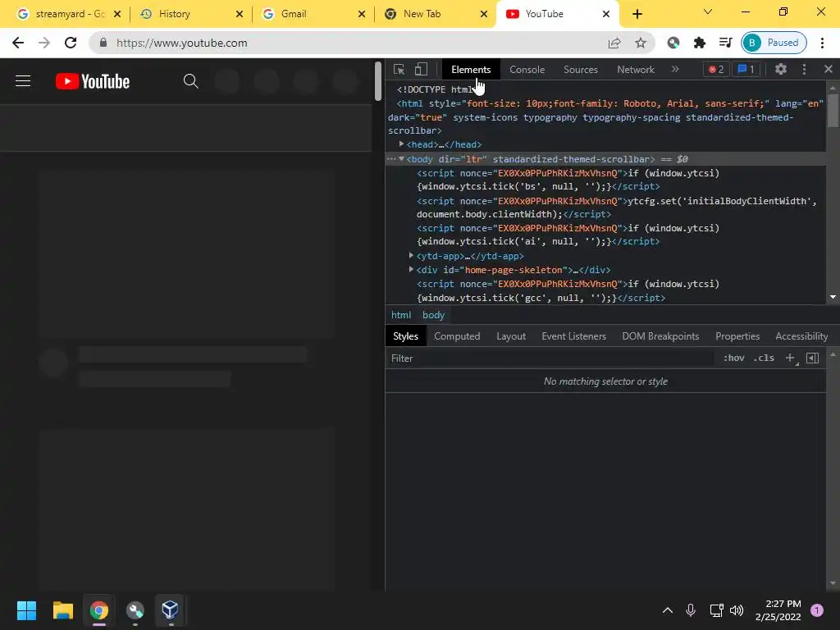Show more DevTools tabs chevron
The width and height of the screenshot is (840, 630).
click(x=675, y=69)
